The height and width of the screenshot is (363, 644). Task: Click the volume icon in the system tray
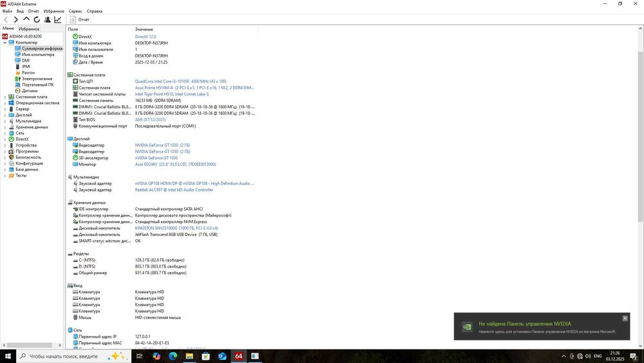588,356
